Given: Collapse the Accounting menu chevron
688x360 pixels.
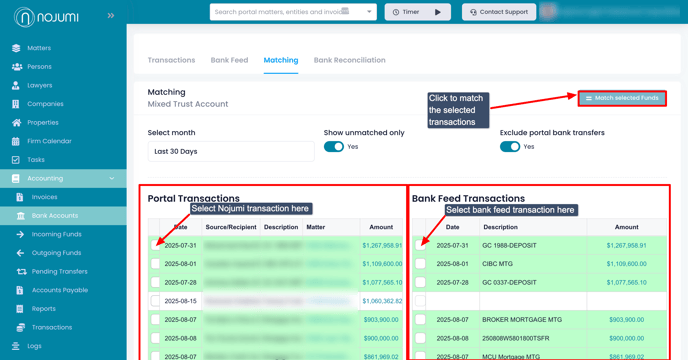Looking at the screenshot, I should pyautogui.click(x=111, y=179).
